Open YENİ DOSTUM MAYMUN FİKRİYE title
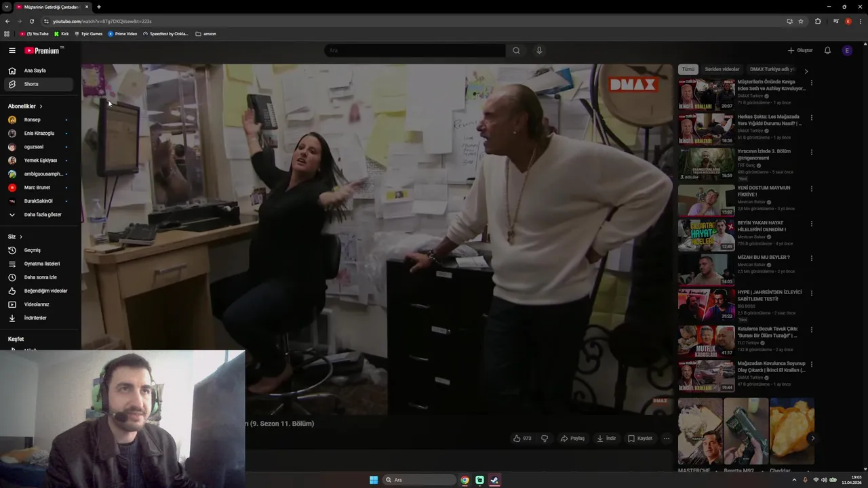 tap(764, 191)
